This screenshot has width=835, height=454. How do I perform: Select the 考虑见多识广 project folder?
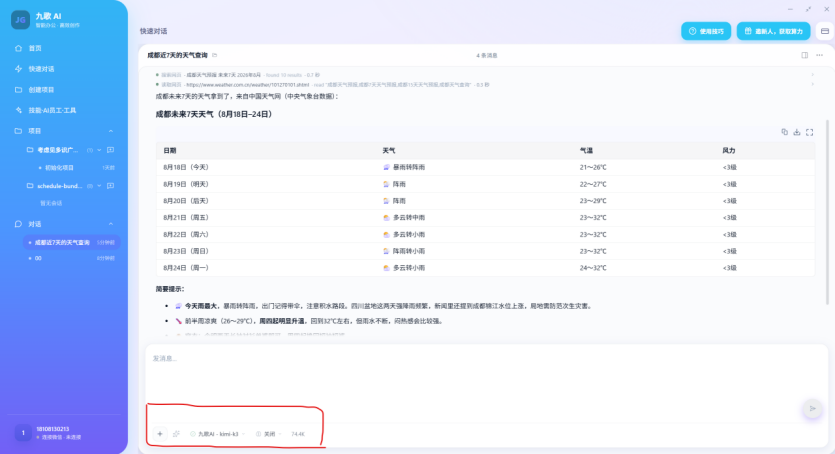pos(58,150)
